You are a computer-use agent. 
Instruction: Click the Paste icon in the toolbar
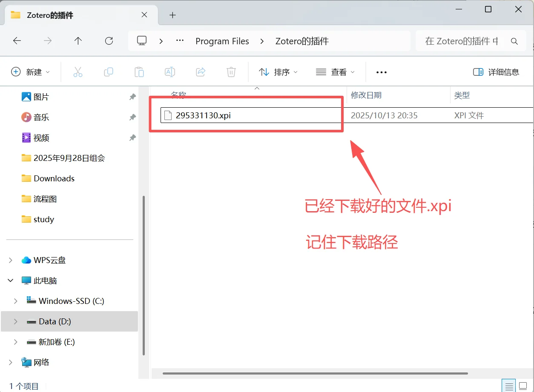coord(139,72)
